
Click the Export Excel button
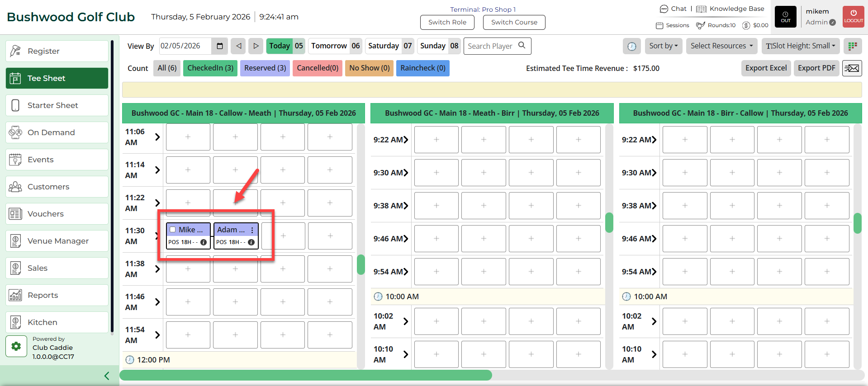pyautogui.click(x=766, y=68)
